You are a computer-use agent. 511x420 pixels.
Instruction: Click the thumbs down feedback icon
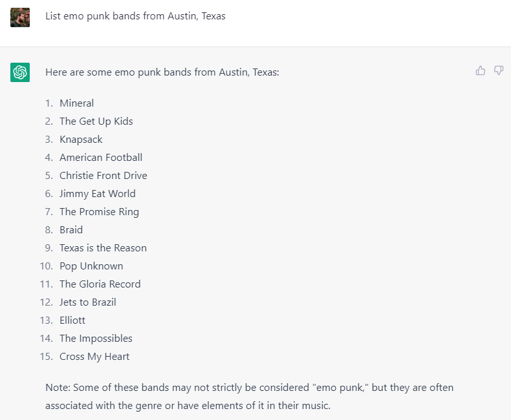point(499,70)
